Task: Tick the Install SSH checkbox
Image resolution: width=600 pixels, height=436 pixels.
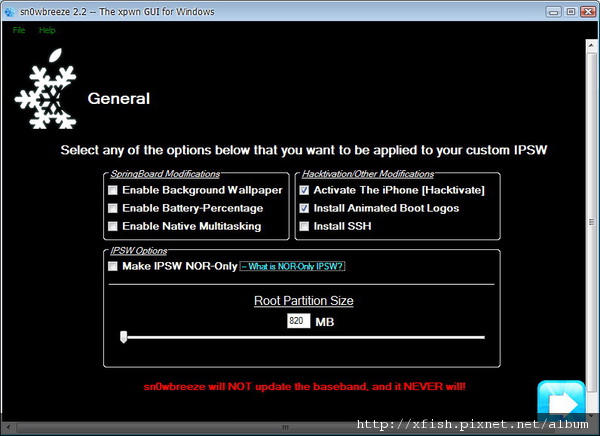Action: 304,226
